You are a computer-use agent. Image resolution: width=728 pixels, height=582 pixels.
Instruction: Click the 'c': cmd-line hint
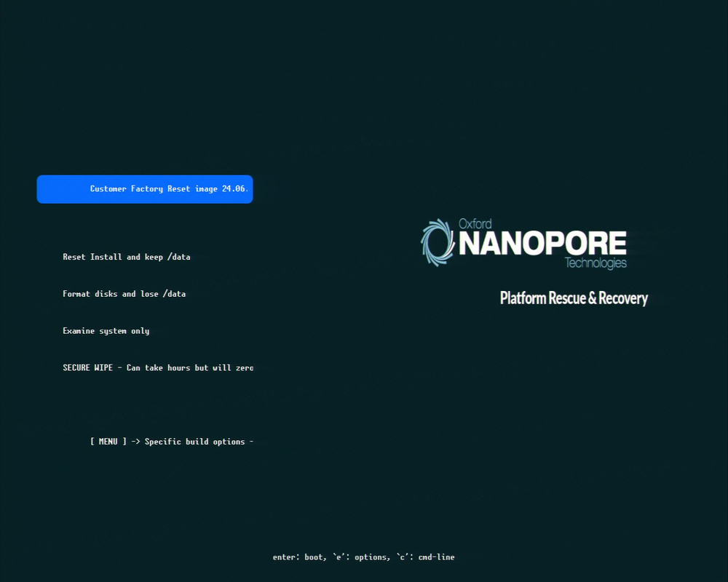click(425, 557)
